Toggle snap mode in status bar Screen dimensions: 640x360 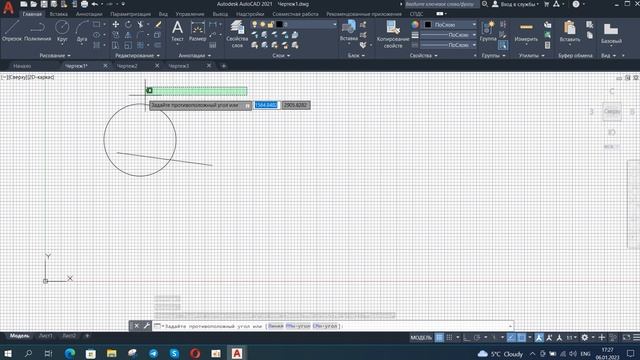click(x=449, y=338)
